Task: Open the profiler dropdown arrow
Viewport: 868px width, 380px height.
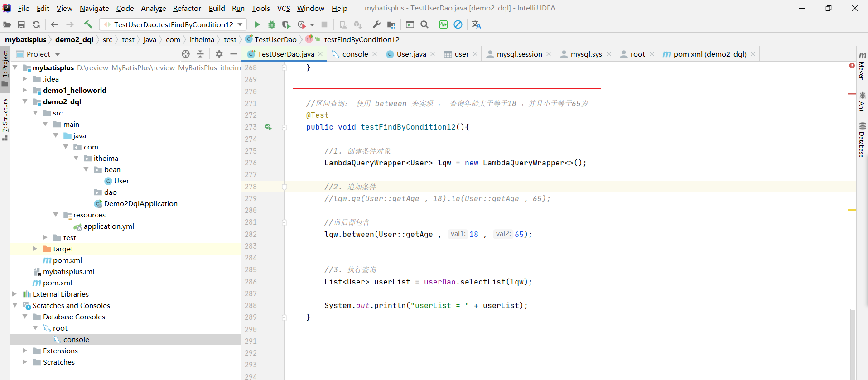Action: tap(312, 25)
